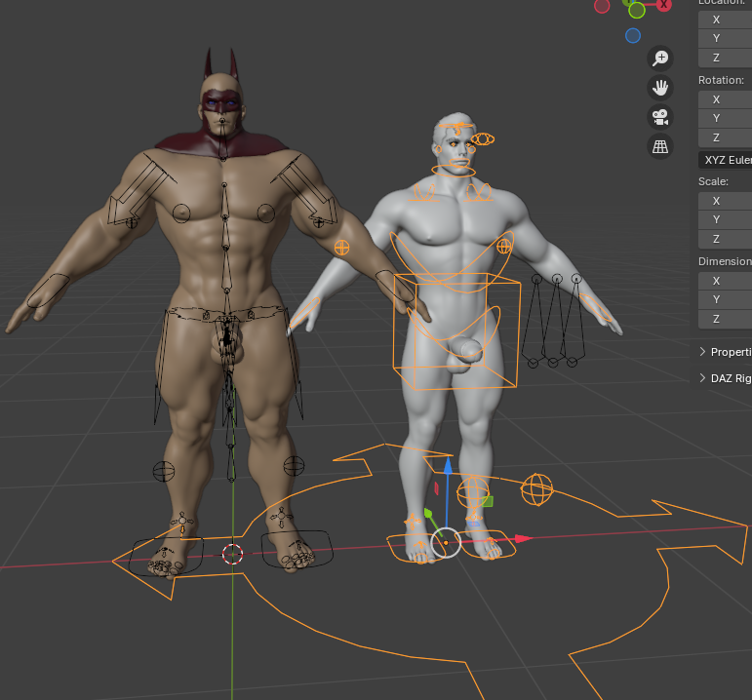Open the XYZ Euler rotation mode dropdown

725,160
